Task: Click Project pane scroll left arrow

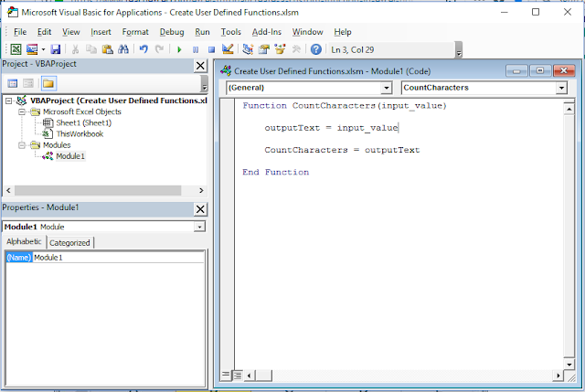Action: [x=8, y=191]
